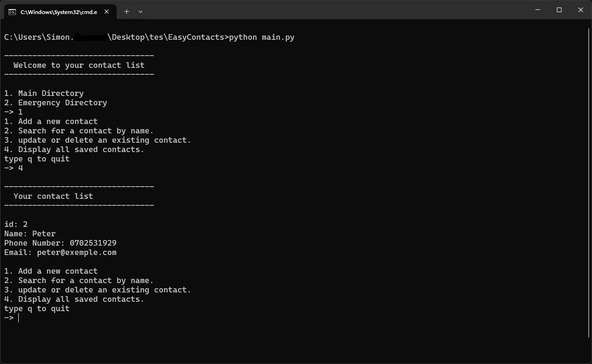Close the cmd.exe tab

106,11
